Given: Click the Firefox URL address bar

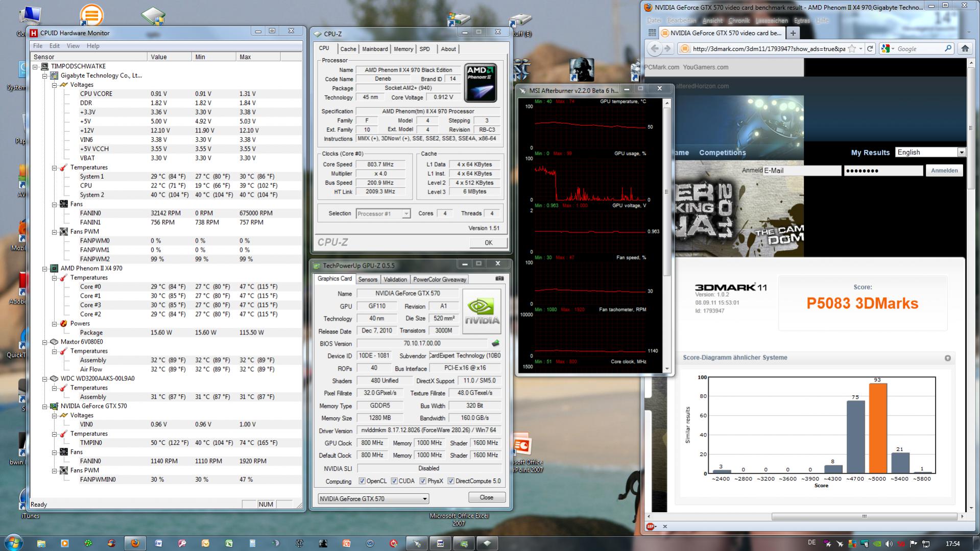Looking at the screenshot, I should pyautogui.click(x=769, y=49).
